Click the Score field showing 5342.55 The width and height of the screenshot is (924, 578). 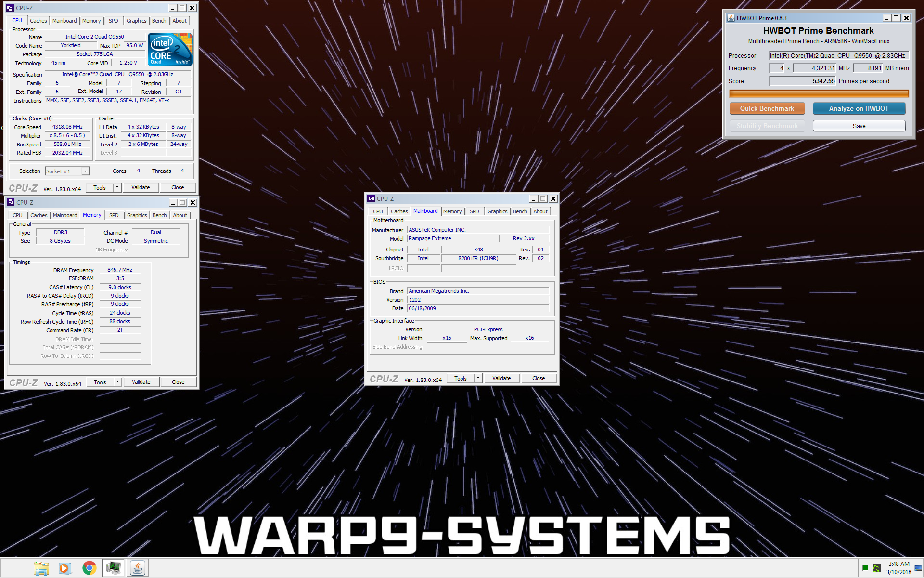803,81
